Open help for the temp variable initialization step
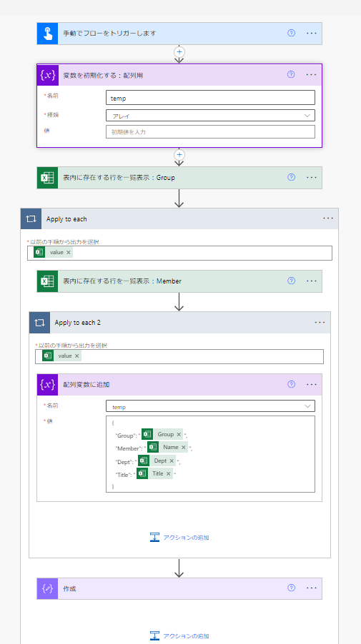 pos(291,74)
